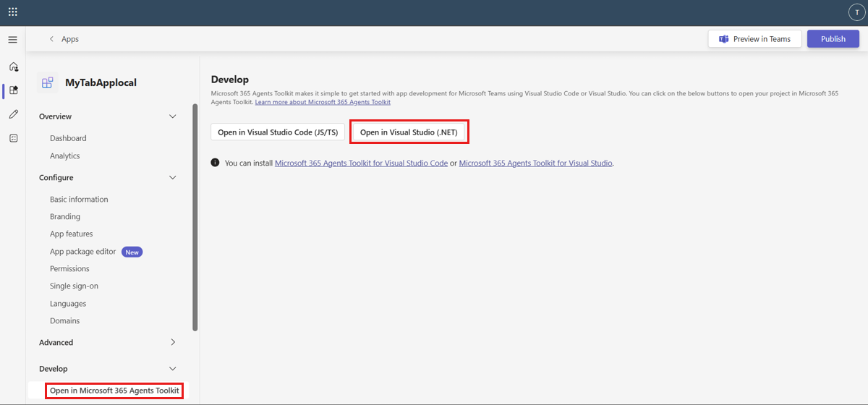Collapse the Overview section
868x405 pixels.
(x=172, y=116)
